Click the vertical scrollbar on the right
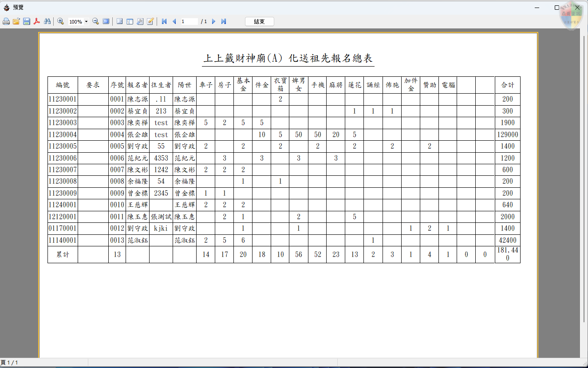 [x=584, y=178]
